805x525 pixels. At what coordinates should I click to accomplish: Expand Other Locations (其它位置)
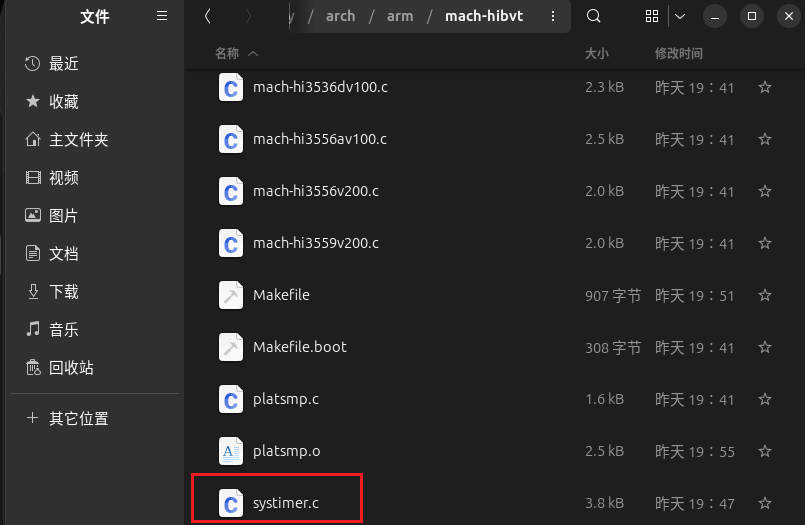click(78, 418)
